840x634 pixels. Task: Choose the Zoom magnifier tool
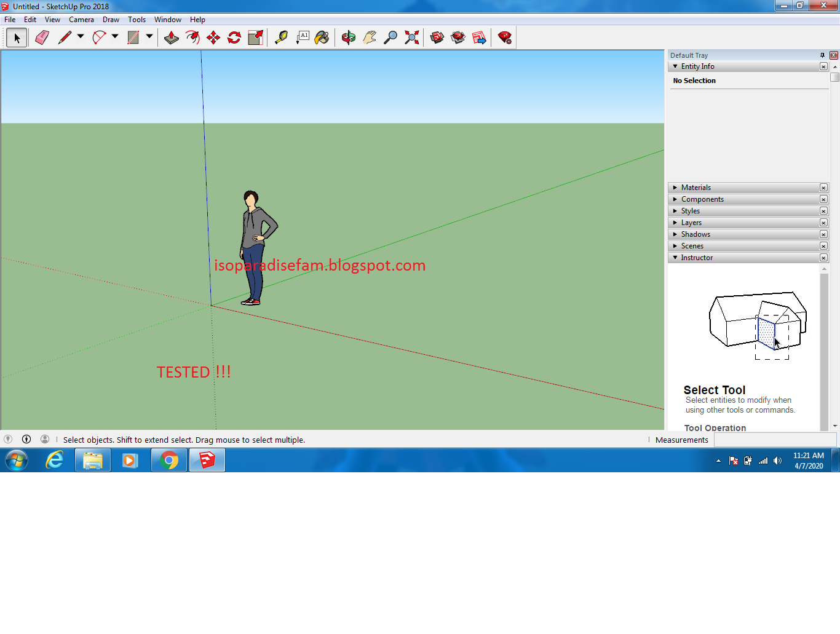390,38
